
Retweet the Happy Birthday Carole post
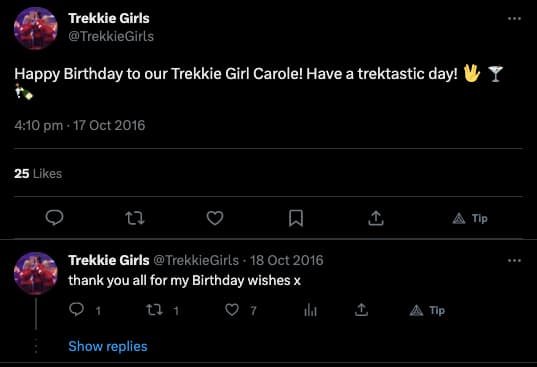coord(135,218)
